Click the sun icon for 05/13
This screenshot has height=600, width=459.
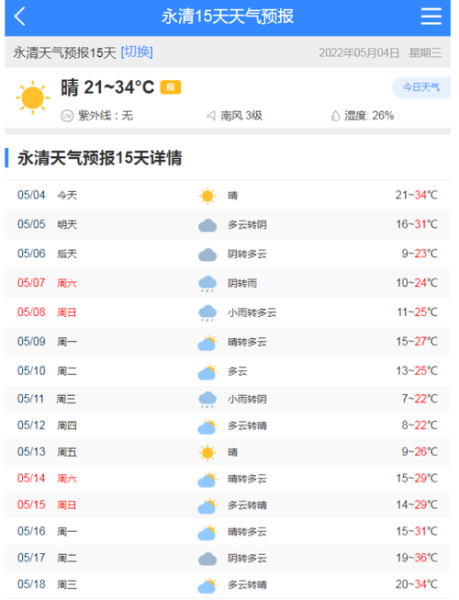207,453
